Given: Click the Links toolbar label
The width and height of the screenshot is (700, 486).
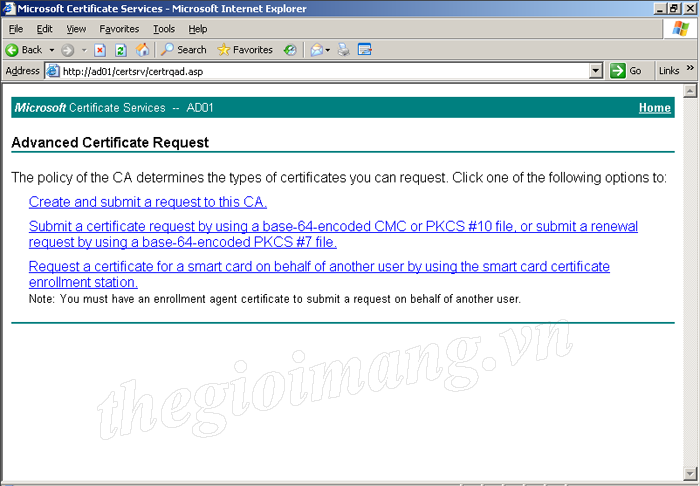Looking at the screenshot, I should [669, 71].
